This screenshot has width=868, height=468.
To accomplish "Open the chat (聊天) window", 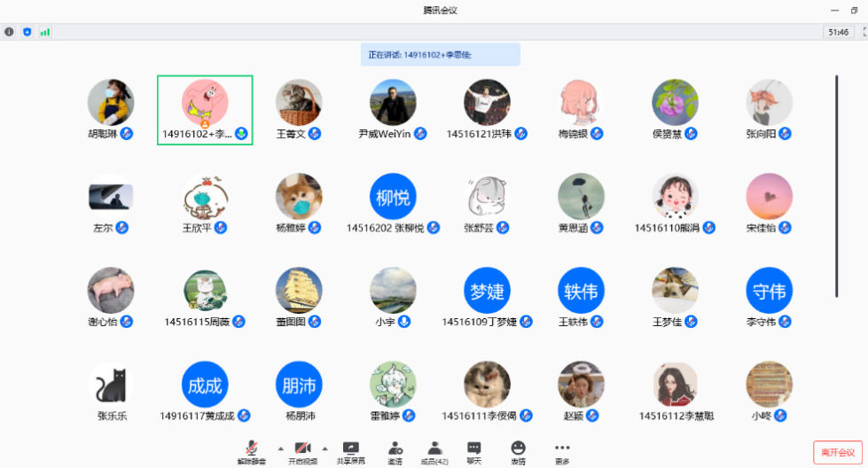I will pos(474,452).
